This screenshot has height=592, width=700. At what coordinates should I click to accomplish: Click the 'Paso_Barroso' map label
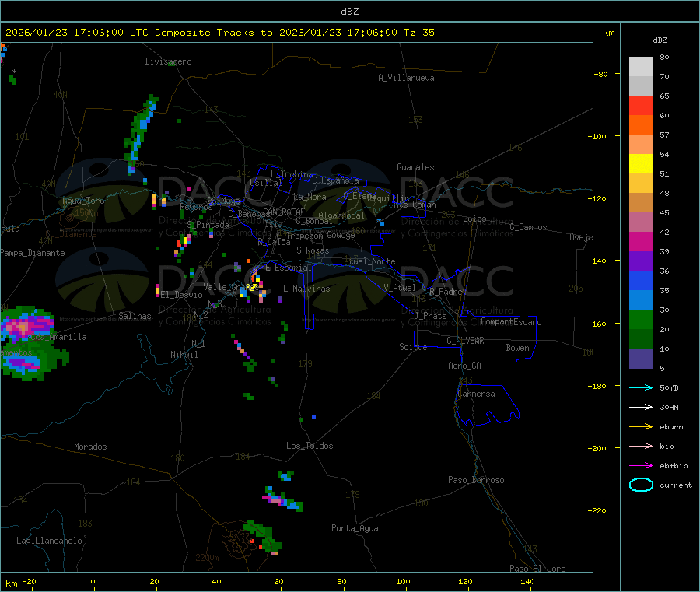click(476, 480)
